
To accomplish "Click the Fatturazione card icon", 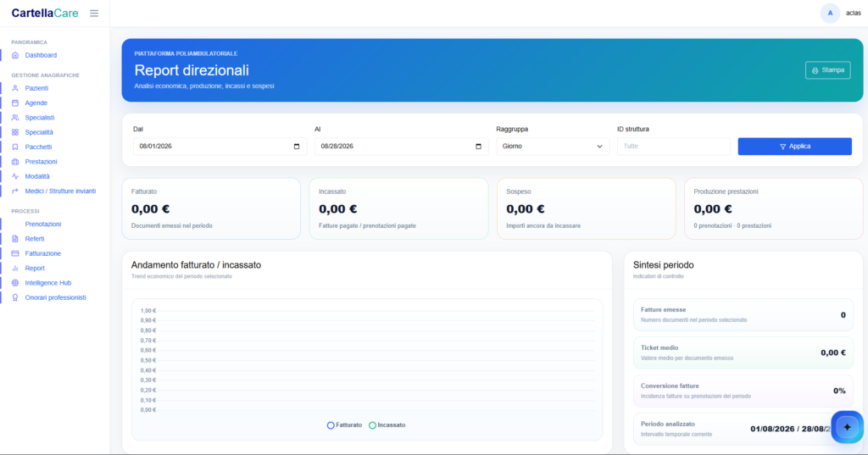I will tap(15, 253).
